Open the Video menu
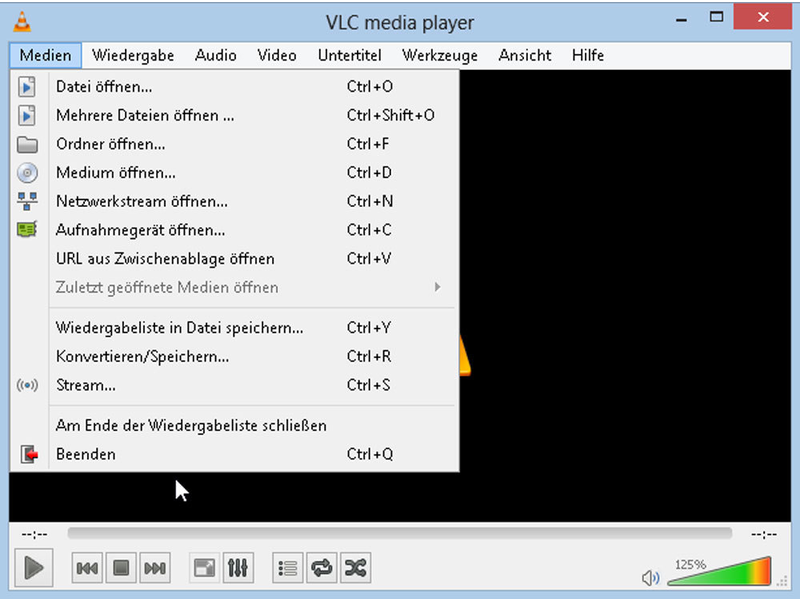 tap(277, 55)
